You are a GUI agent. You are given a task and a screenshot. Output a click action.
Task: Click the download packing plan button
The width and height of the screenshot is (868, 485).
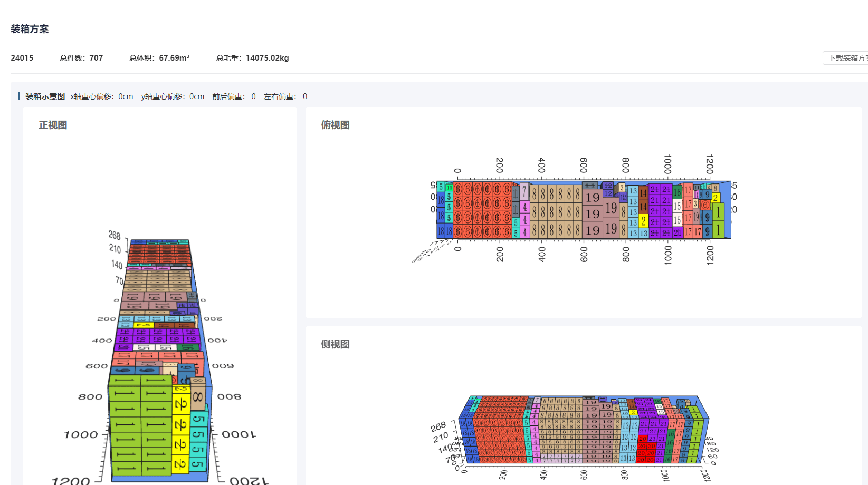(x=846, y=58)
